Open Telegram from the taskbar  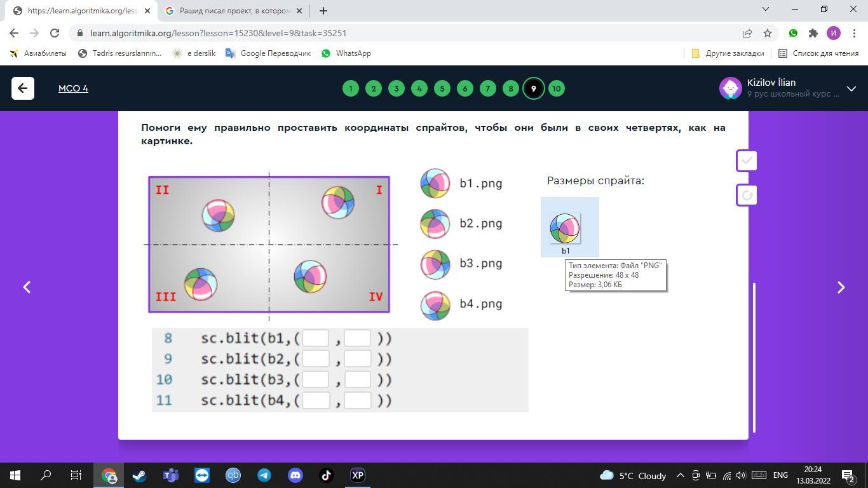264,475
